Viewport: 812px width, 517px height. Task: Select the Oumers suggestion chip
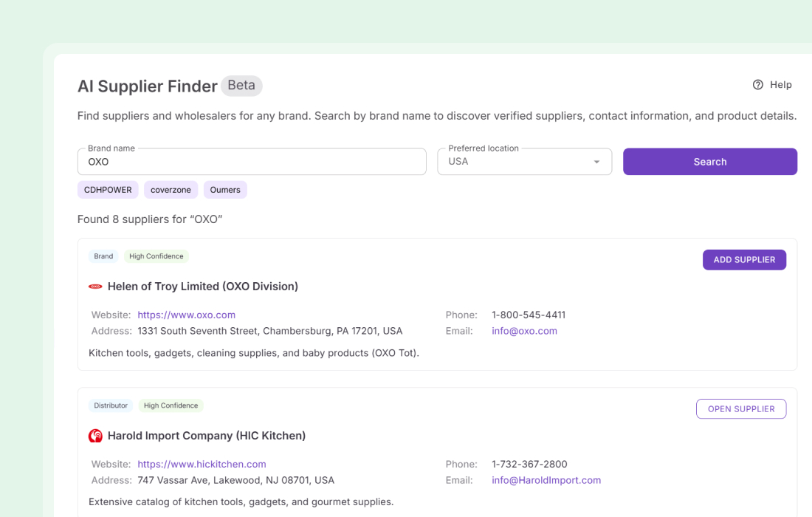click(225, 189)
